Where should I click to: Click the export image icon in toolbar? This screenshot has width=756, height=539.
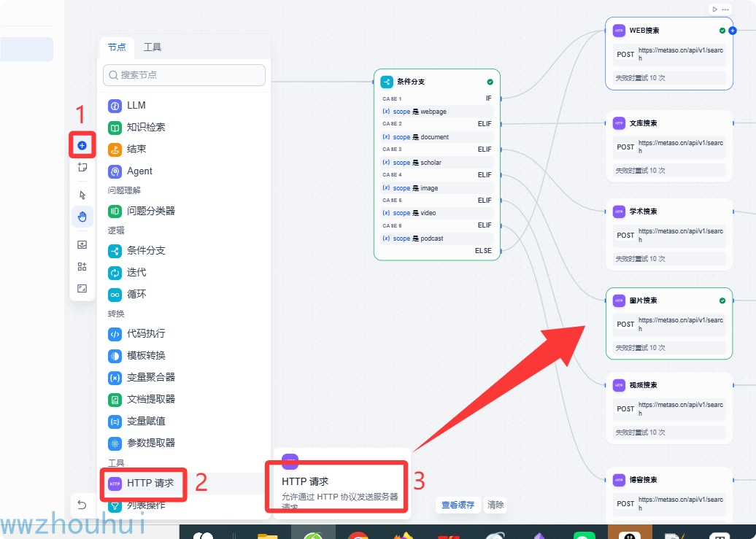pos(82,244)
